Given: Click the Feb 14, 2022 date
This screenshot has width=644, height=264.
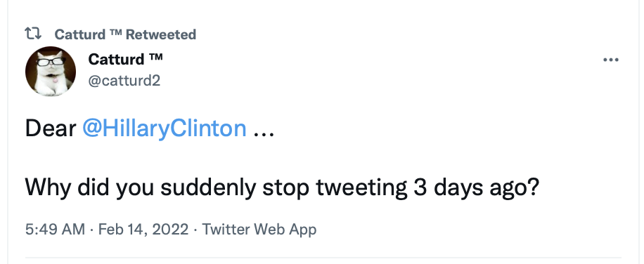Looking at the screenshot, I should click(143, 229).
